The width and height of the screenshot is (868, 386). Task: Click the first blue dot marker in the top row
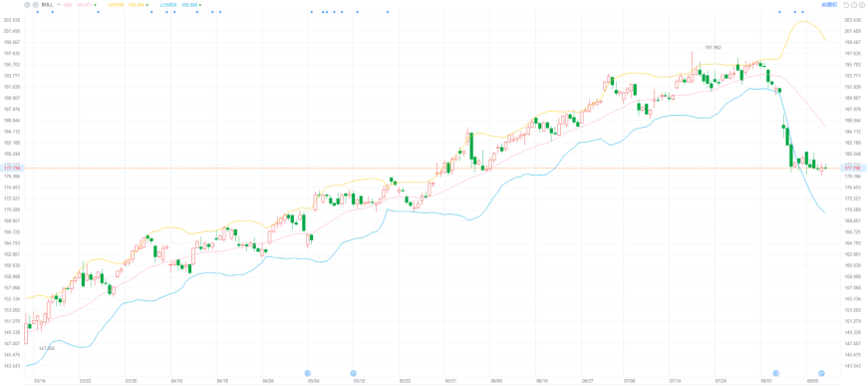tap(37, 12)
